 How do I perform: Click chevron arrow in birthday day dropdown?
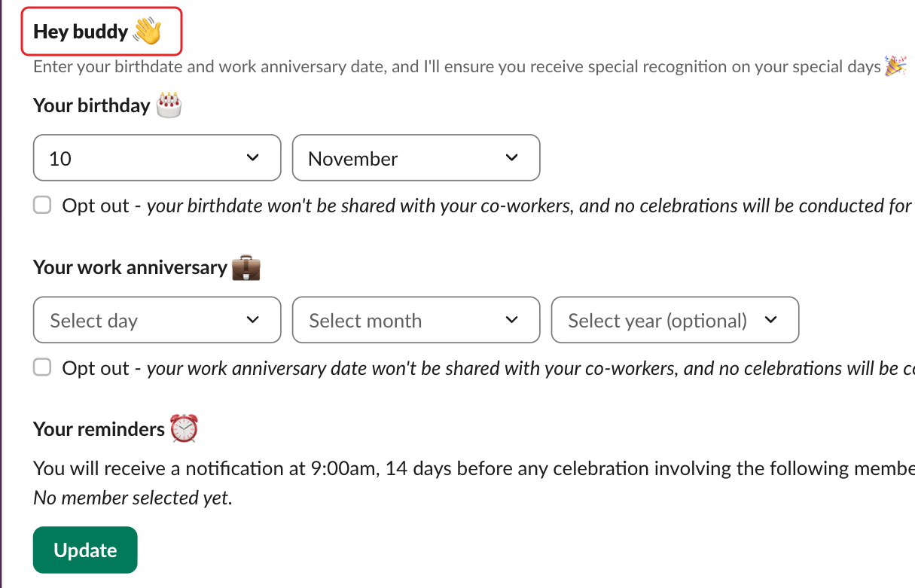(x=253, y=158)
